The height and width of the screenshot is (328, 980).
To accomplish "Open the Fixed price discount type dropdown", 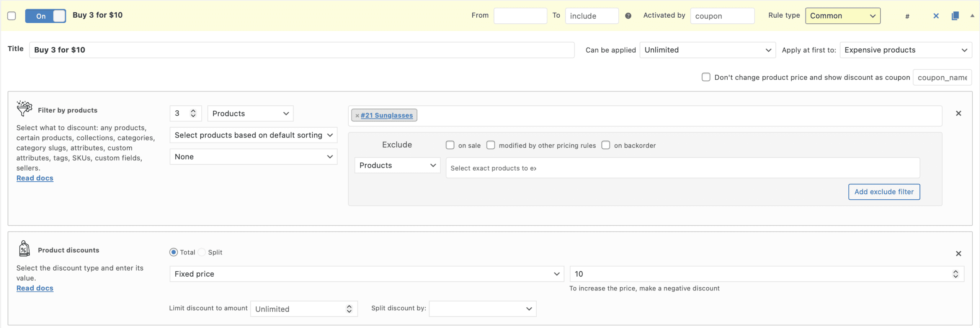I will tap(366, 274).
